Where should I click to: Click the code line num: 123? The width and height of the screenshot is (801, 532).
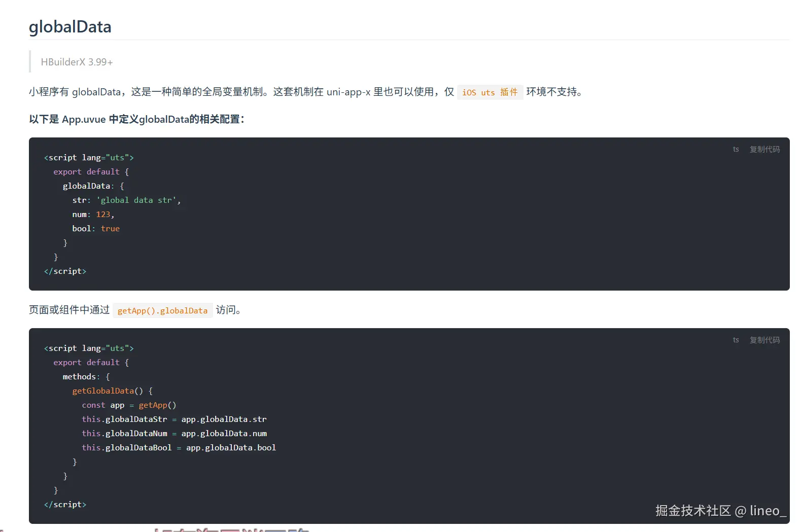[93, 215]
